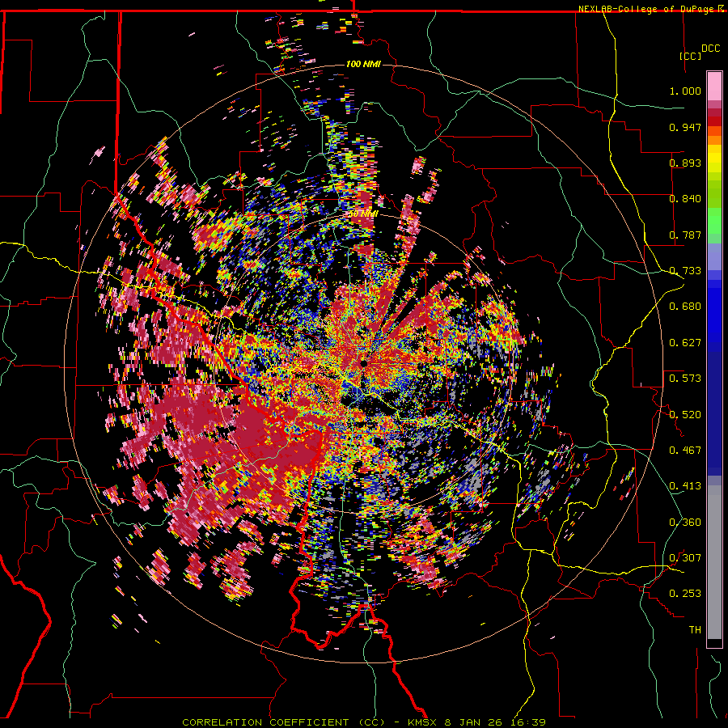Pick the gray low-value segment of the color bar
This screenshot has width=728, height=728.
(x=714, y=562)
